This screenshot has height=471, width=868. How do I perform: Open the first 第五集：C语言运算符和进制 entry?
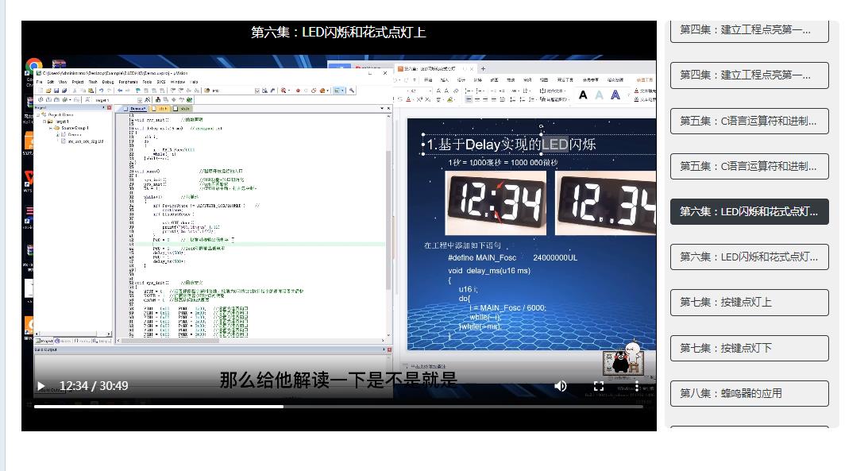click(749, 122)
